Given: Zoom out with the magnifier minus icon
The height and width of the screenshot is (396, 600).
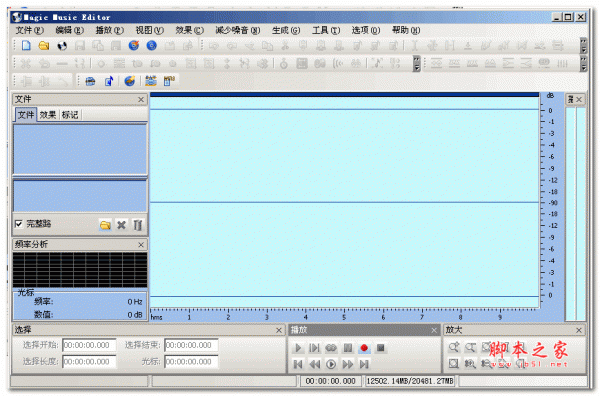Looking at the screenshot, I should 470,347.
